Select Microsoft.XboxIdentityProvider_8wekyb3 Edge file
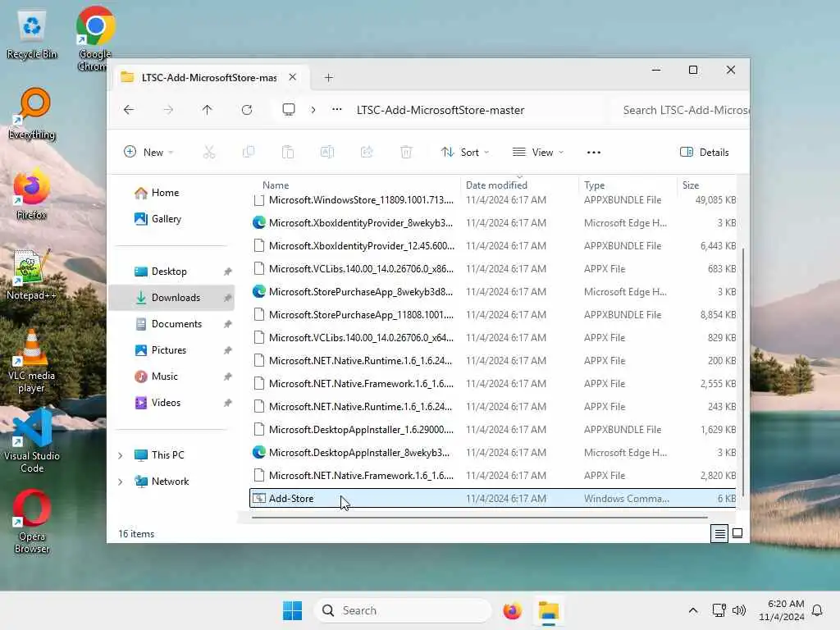 493,223
